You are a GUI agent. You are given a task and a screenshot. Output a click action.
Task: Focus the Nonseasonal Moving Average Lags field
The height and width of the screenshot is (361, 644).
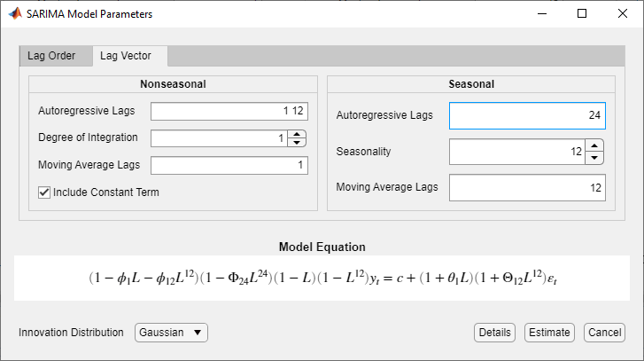coord(229,165)
